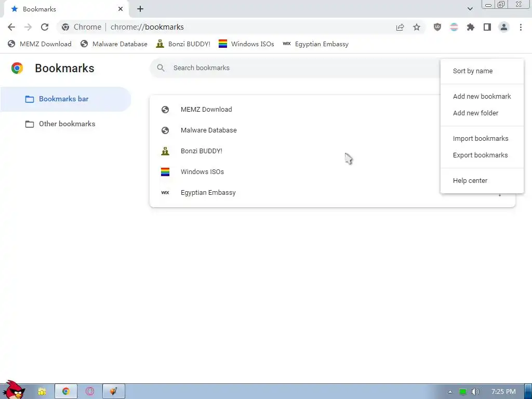The width and height of the screenshot is (532, 399).
Task: Focus the Search bookmarks field
Action: [295, 68]
